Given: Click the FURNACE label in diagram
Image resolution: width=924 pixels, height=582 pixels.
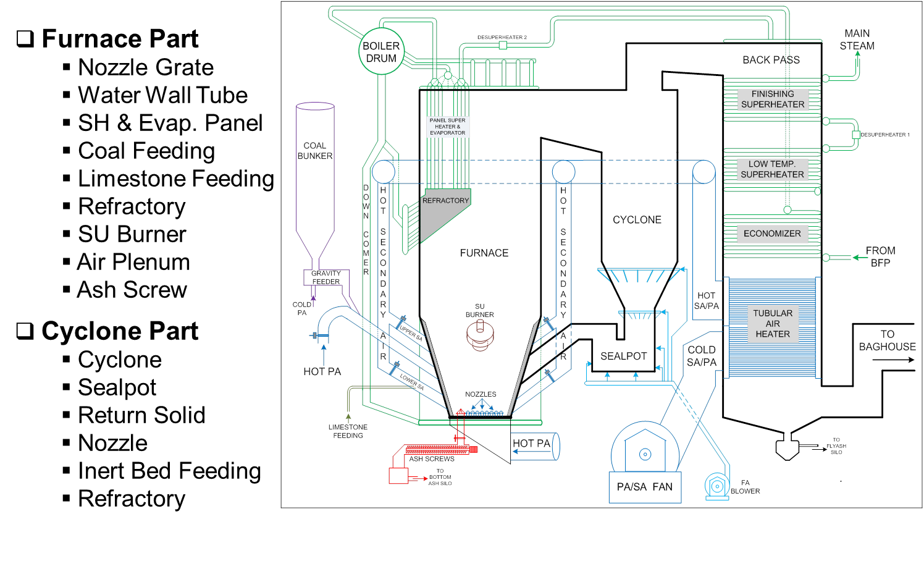Looking at the screenshot, I should click(x=484, y=253).
